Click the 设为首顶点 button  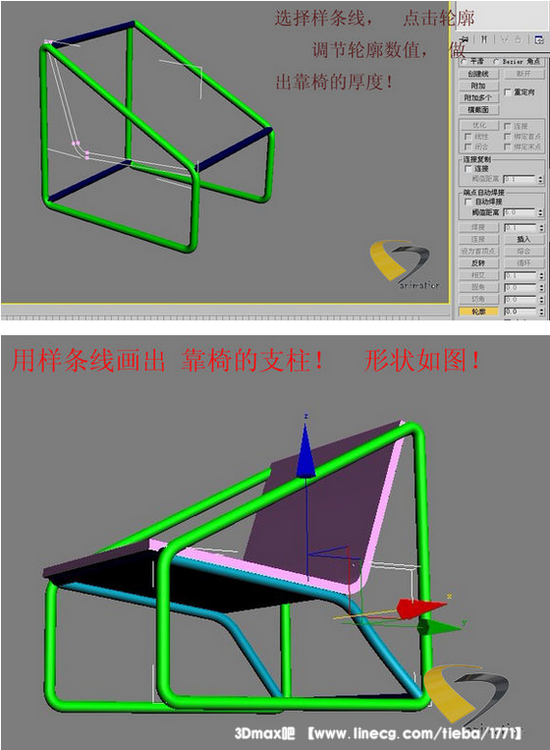pyautogui.click(x=479, y=251)
